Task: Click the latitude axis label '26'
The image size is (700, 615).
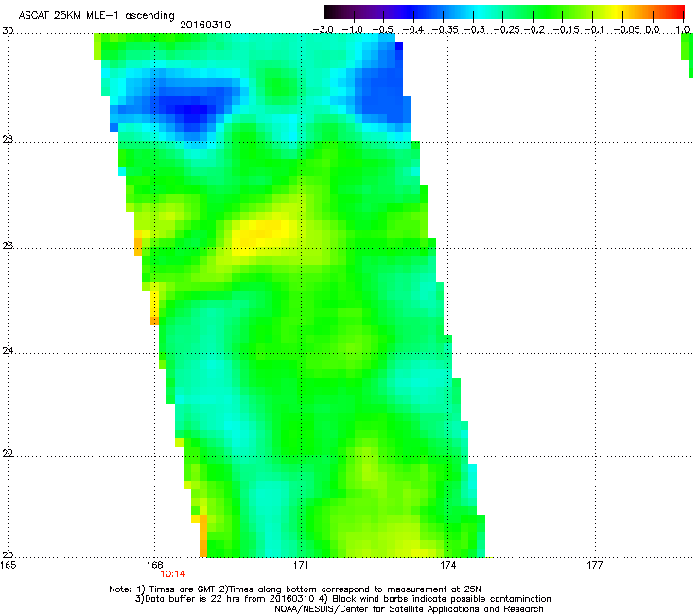Action: [8, 246]
